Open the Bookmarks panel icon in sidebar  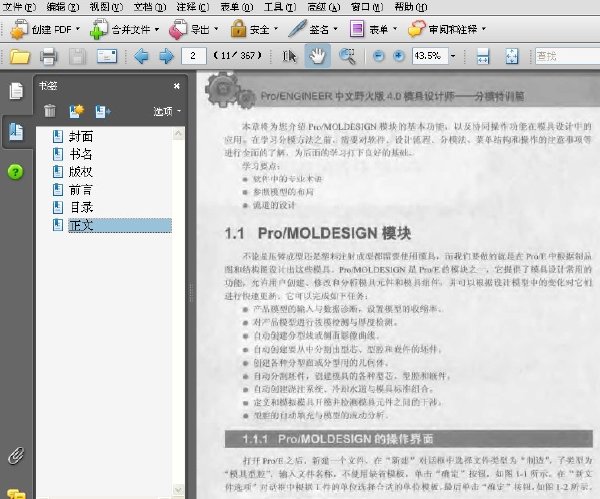16,132
